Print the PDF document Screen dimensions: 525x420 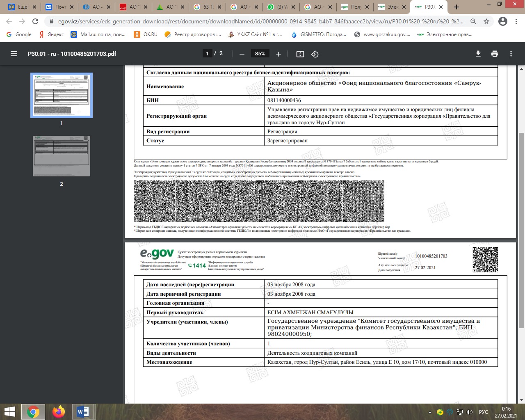(x=495, y=54)
